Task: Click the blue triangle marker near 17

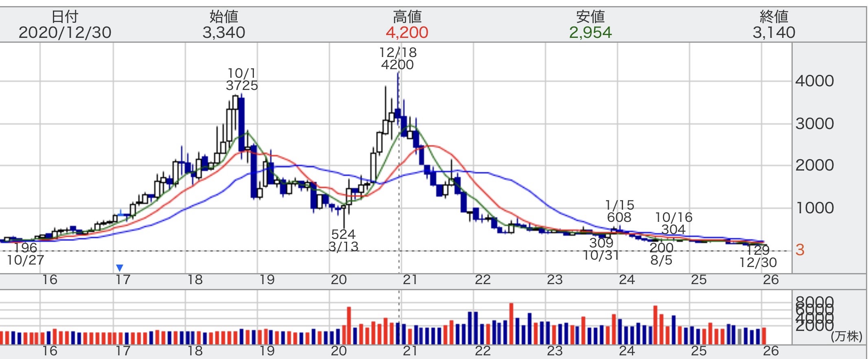Action: tap(119, 268)
